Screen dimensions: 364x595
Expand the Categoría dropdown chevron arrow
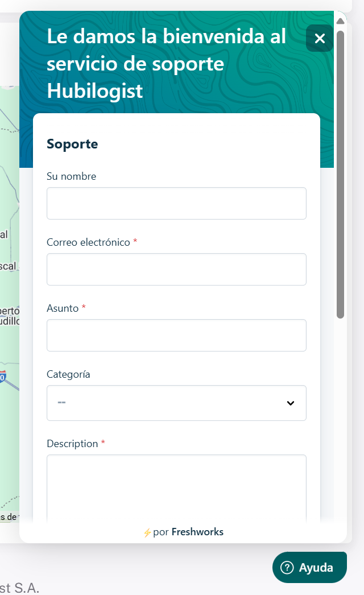[291, 403]
